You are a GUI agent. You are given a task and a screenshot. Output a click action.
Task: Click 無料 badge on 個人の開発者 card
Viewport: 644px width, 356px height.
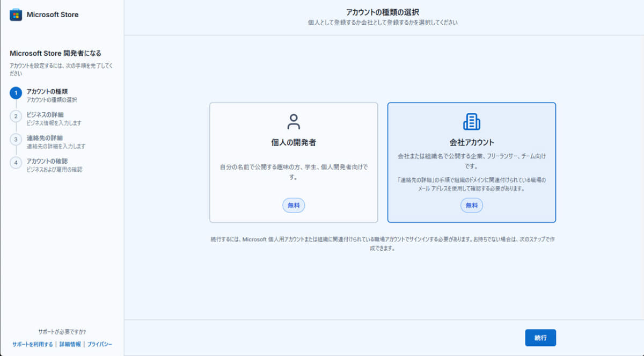click(294, 205)
